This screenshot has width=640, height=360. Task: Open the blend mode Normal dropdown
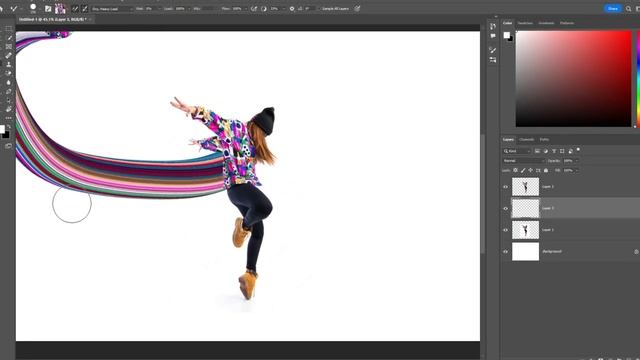click(524, 161)
